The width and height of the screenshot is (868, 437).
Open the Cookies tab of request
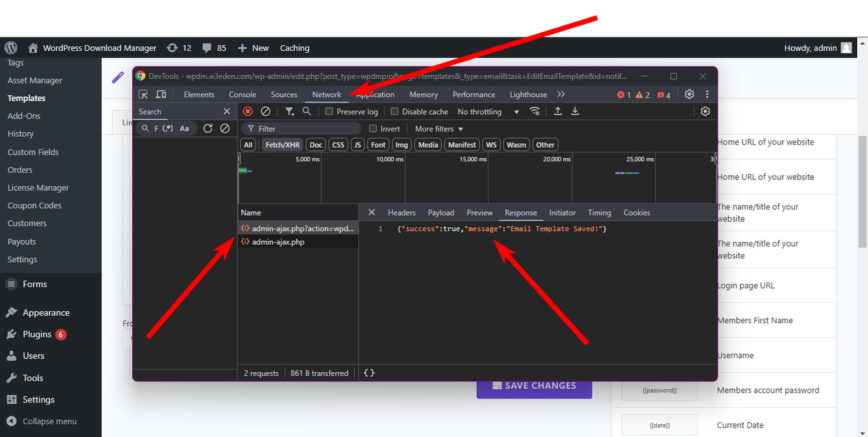pyautogui.click(x=637, y=213)
